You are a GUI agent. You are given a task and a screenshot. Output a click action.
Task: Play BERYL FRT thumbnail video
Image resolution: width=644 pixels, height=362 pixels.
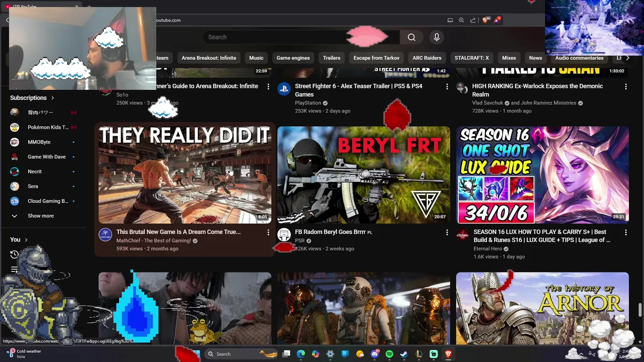(x=364, y=174)
